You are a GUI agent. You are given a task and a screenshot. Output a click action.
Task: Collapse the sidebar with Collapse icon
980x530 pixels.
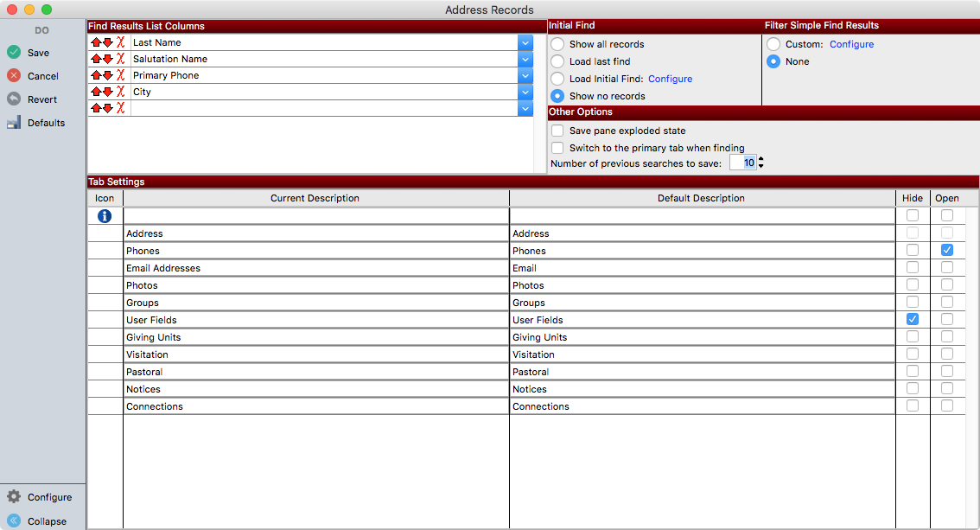click(x=14, y=521)
